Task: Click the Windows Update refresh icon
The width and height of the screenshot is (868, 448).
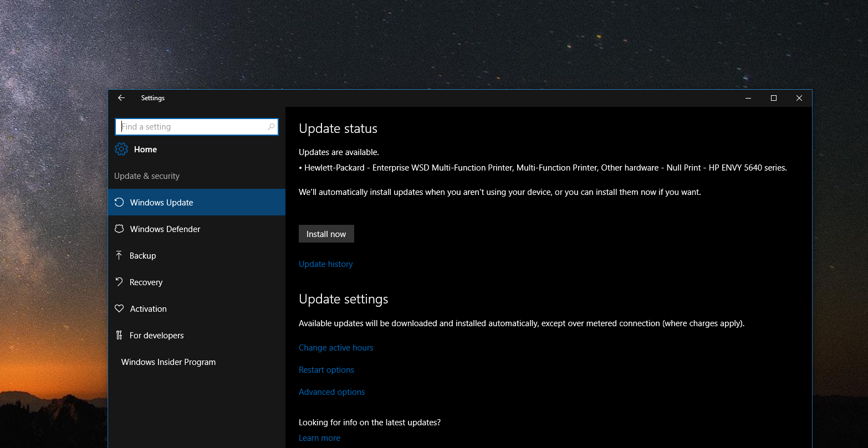Action: pyautogui.click(x=119, y=202)
